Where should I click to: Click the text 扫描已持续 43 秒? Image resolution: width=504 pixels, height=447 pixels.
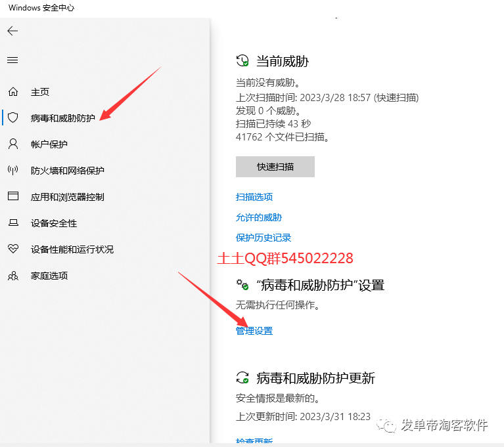click(x=273, y=124)
